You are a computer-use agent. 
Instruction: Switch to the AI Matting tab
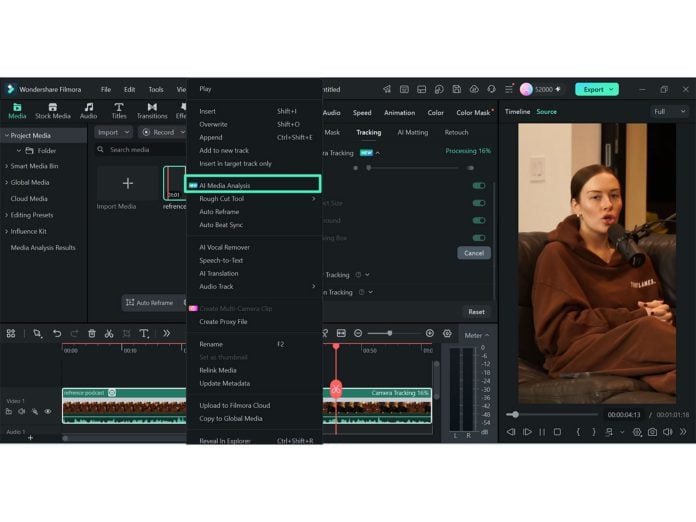412,132
